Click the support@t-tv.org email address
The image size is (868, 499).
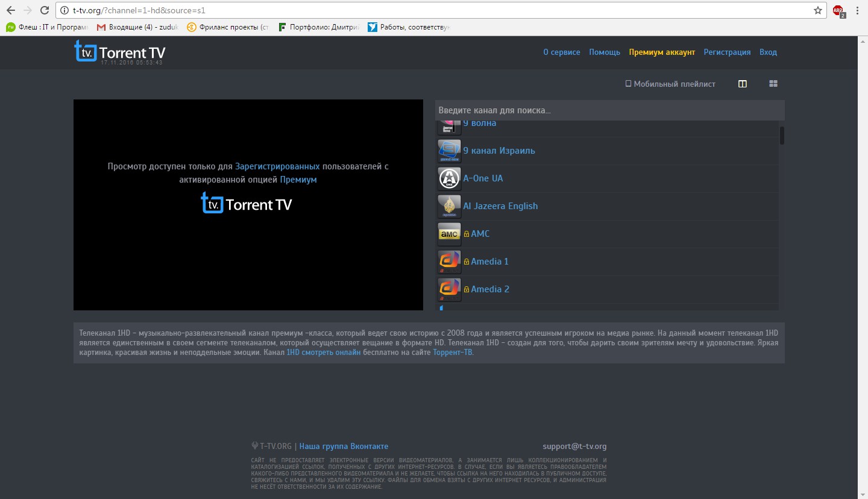(x=574, y=447)
